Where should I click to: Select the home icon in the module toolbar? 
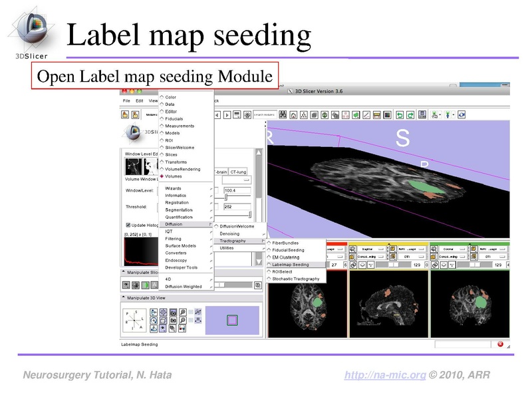293,115
